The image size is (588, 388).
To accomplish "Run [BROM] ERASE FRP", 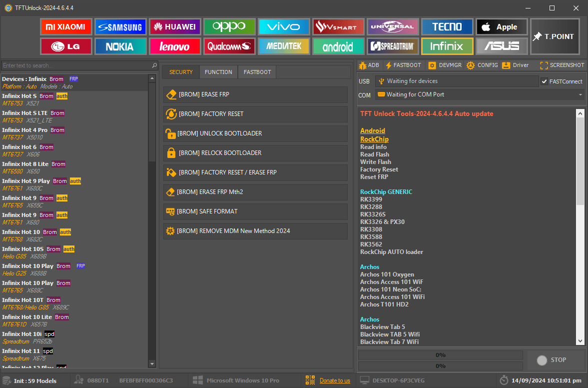I will point(255,94).
